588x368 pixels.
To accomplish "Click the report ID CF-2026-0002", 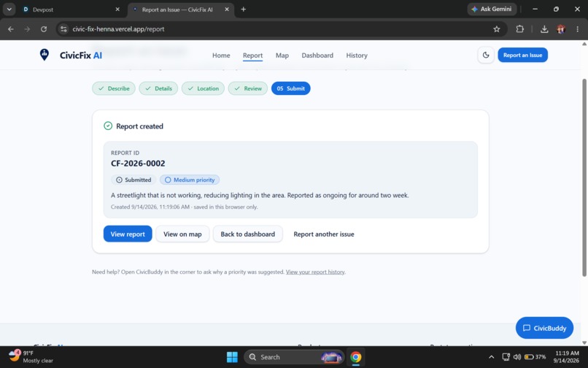I will (x=138, y=164).
